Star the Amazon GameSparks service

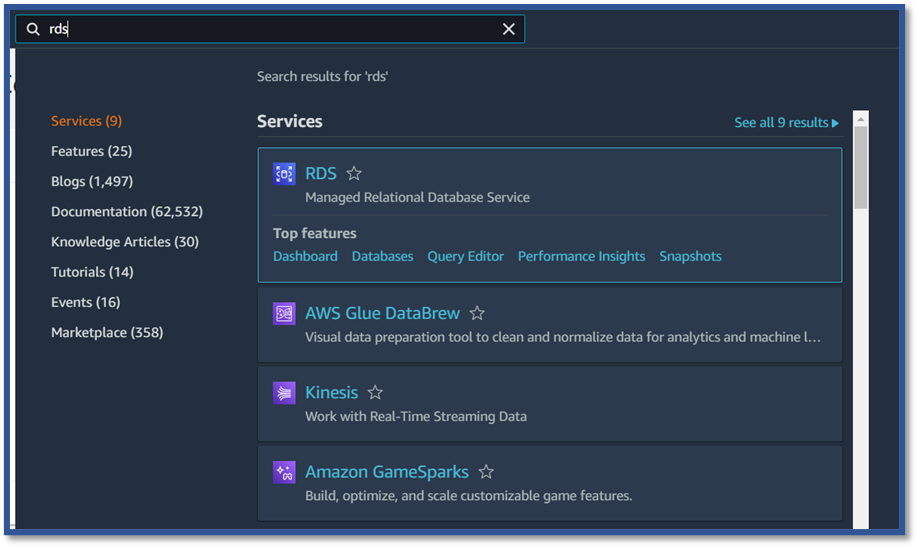click(x=486, y=471)
